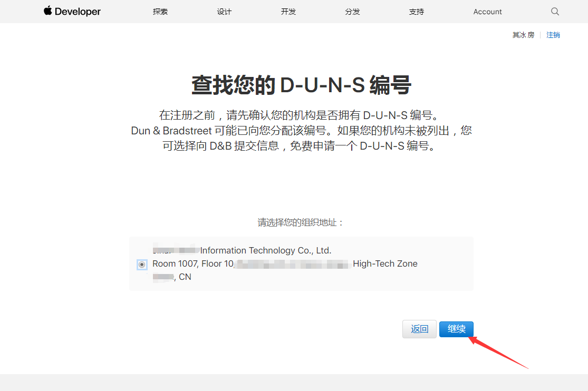Open the 开发 navigation item

point(288,12)
